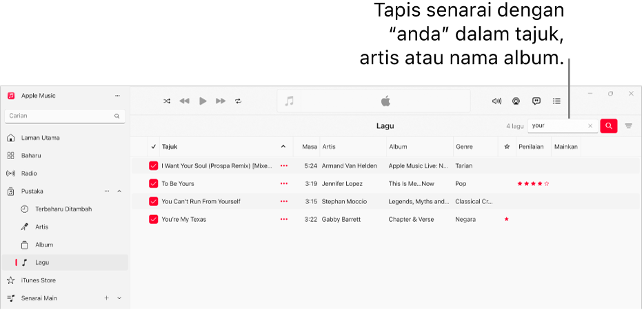This screenshot has height=310, width=644.
Task: Open more options for You Can't Run From Yourself
Action: coord(284,202)
